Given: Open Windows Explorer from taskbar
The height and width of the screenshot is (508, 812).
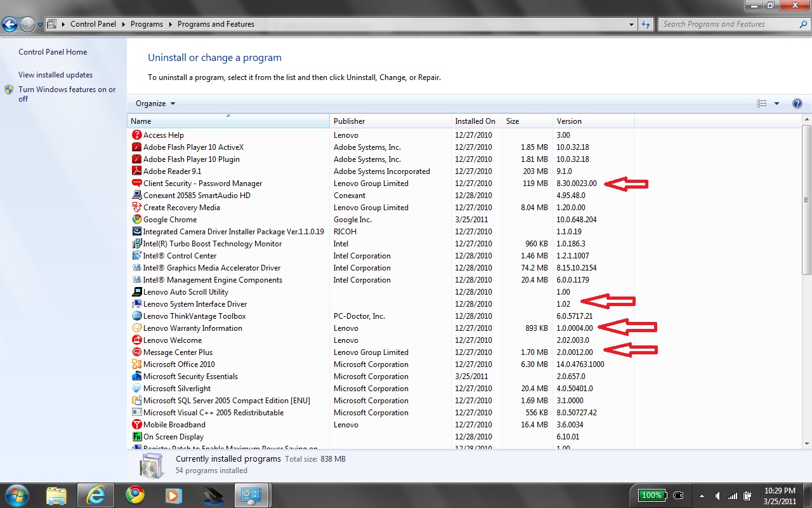Looking at the screenshot, I should [56, 495].
